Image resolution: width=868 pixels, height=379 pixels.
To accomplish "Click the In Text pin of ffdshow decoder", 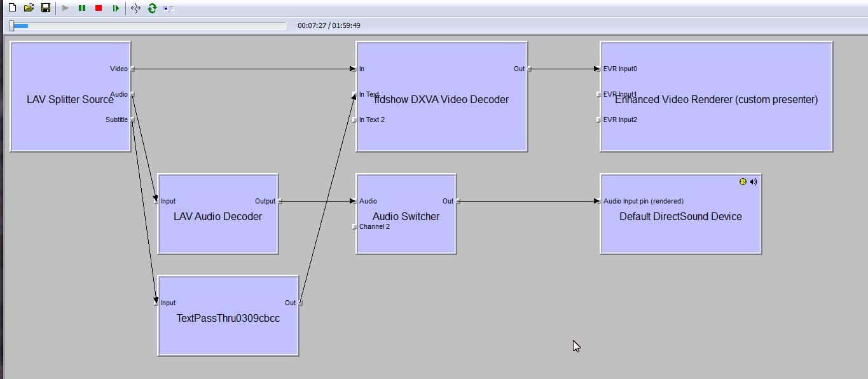I will [355, 94].
